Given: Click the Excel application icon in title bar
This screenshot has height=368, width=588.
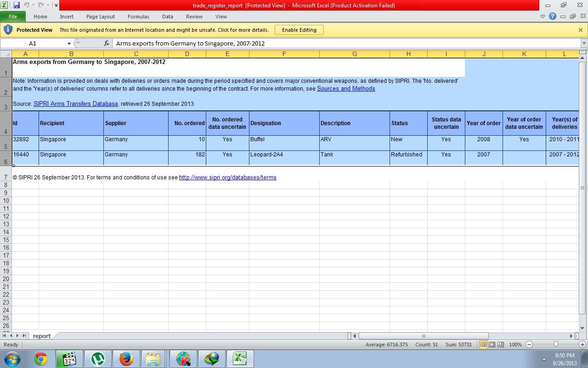Looking at the screenshot, I should click(5, 5).
